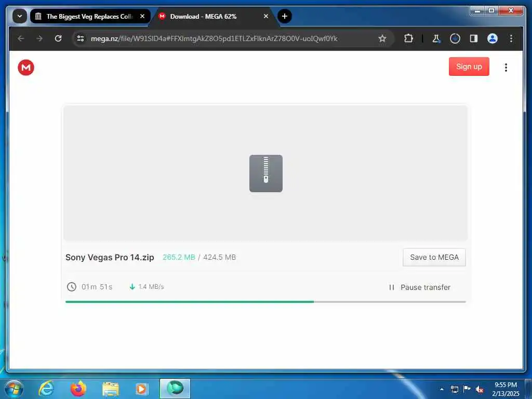Viewport: 532px width, 399px height.
Task: Open Action Center flag icon
Action: (467, 389)
